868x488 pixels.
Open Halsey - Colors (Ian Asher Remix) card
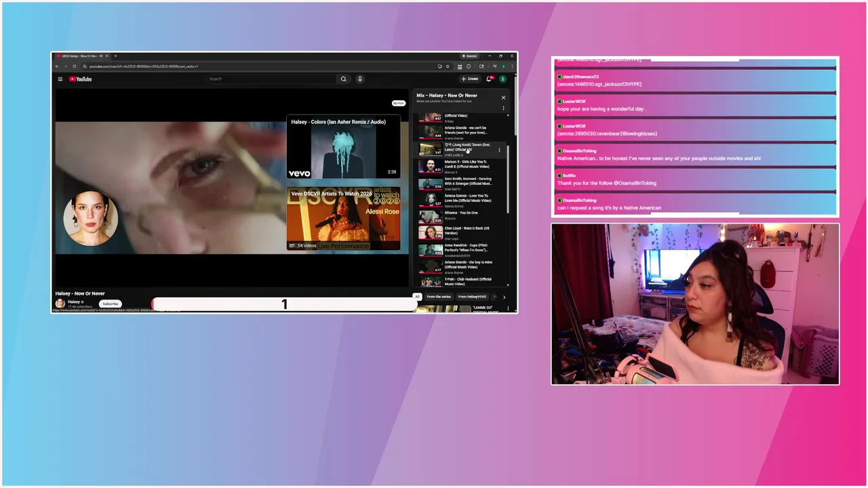(x=343, y=147)
